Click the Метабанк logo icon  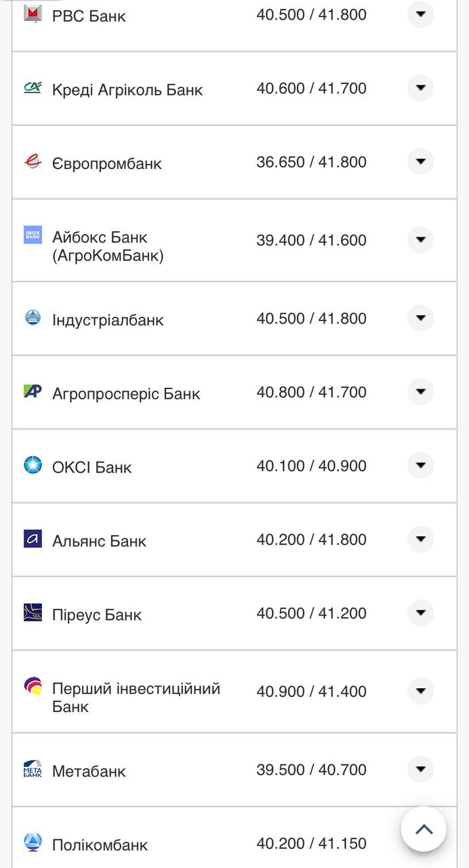click(x=33, y=769)
